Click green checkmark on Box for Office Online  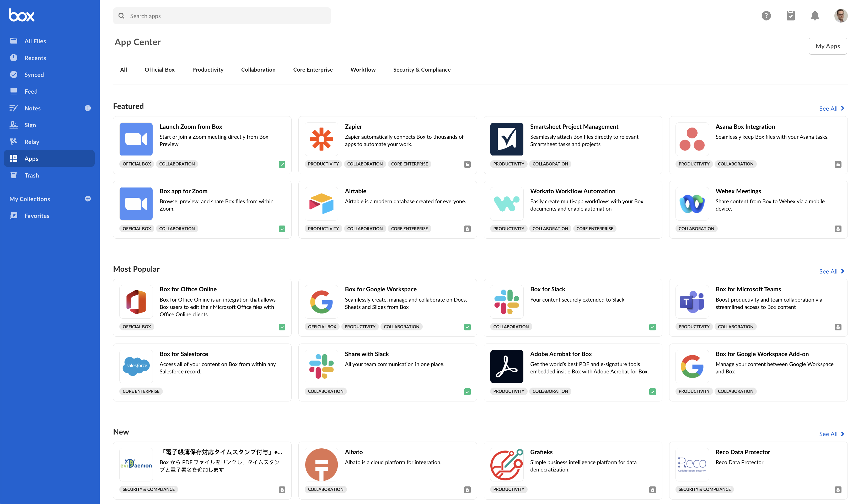click(x=282, y=327)
